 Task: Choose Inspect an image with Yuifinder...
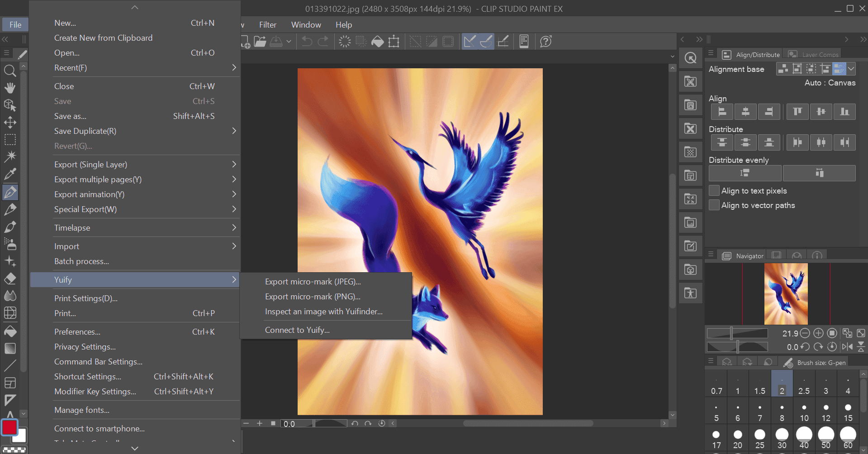tap(326, 312)
